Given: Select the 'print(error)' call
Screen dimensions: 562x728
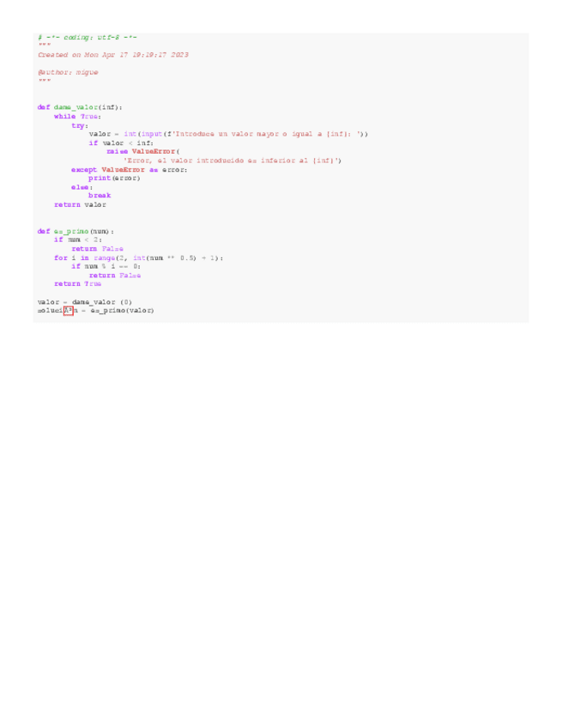Looking at the screenshot, I should click(x=114, y=179).
